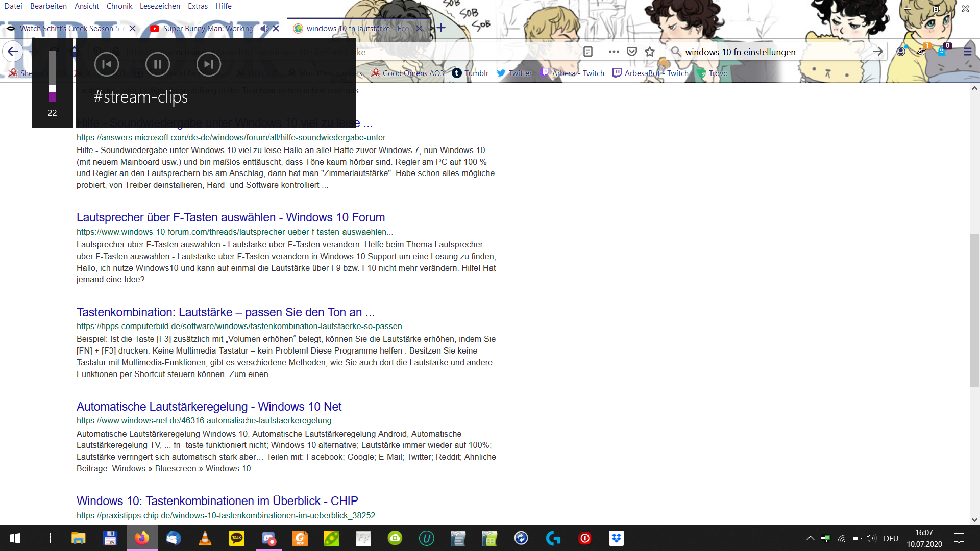Viewport: 980px width, 551px height.
Task: Click the page vertical scrollbar thumb
Action: click(974, 310)
